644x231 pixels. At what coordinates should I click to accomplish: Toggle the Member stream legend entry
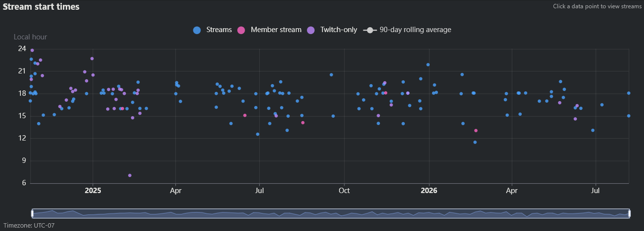point(269,30)
